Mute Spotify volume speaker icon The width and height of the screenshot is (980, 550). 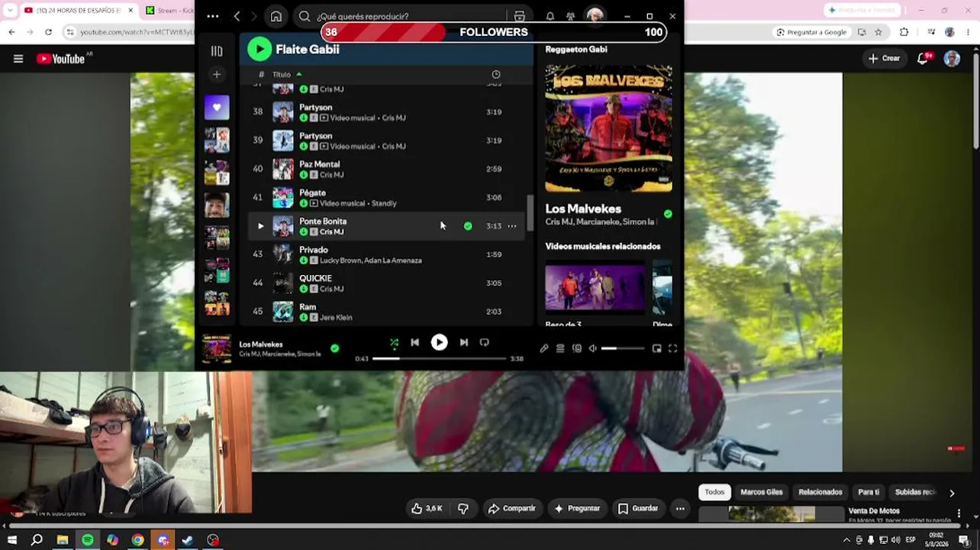point(593,348)
